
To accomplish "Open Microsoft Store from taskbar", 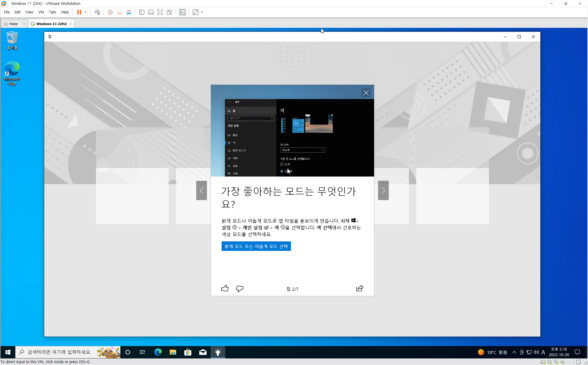I will click(x=188, y=352).
